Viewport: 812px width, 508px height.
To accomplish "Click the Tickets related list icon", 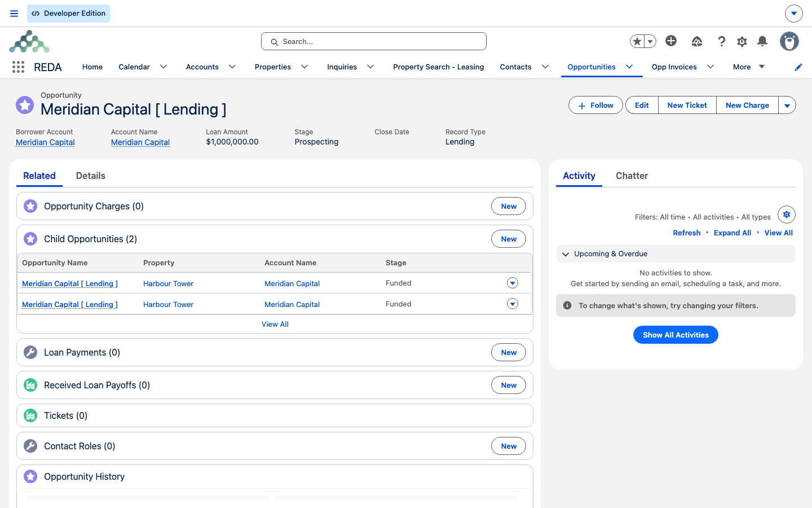I will point(30,415).
